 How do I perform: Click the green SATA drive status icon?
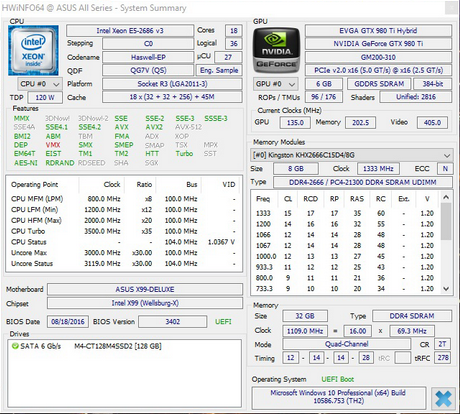tap(15, 346)
